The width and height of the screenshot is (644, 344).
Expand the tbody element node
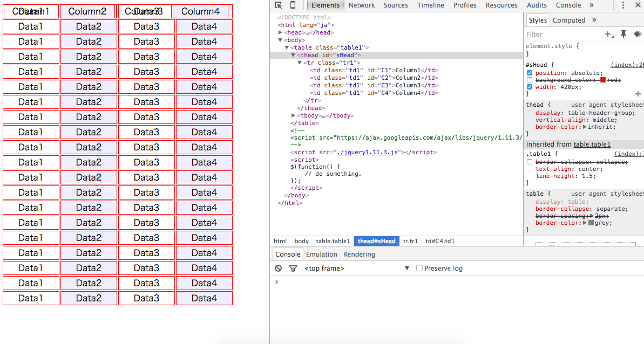pos(293,115)
